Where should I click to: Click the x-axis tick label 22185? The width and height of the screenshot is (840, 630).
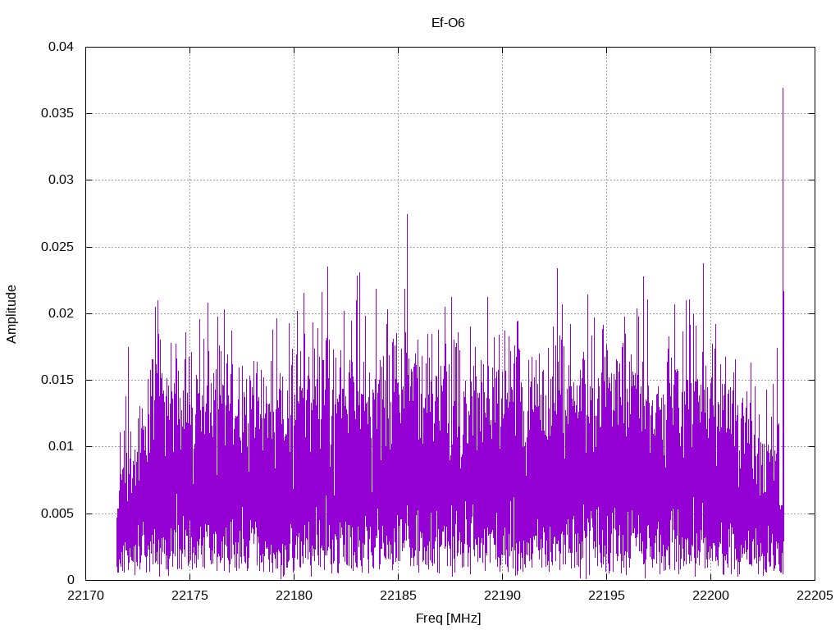click(x=398, y=596)
